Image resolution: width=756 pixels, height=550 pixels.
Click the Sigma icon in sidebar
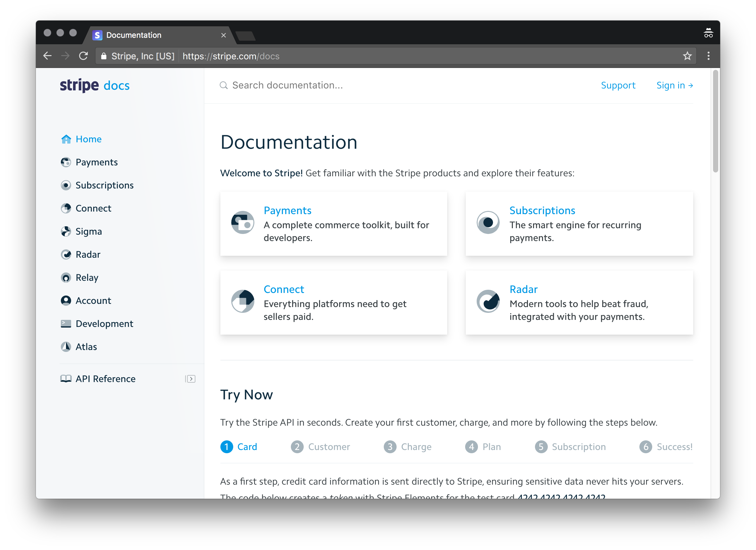[66, 231]
